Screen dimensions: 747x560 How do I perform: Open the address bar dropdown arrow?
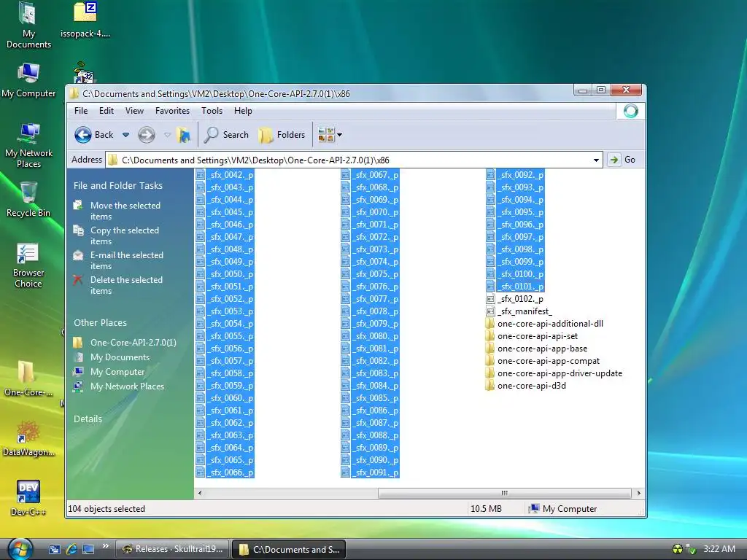596,160
